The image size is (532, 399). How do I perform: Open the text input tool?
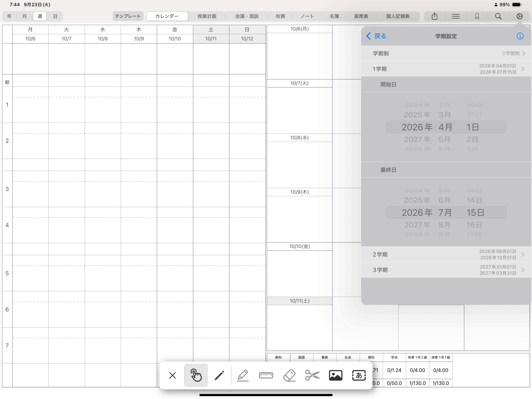tap(359, 375)
